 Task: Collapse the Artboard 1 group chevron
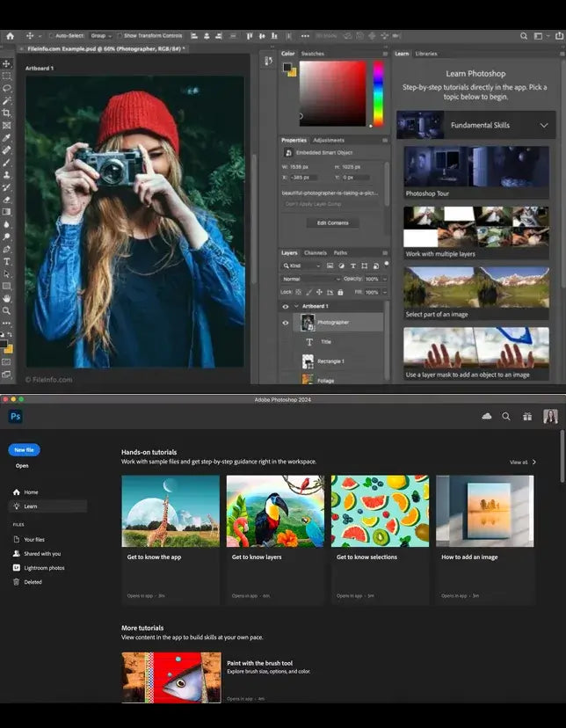click(x=296, y=307)
